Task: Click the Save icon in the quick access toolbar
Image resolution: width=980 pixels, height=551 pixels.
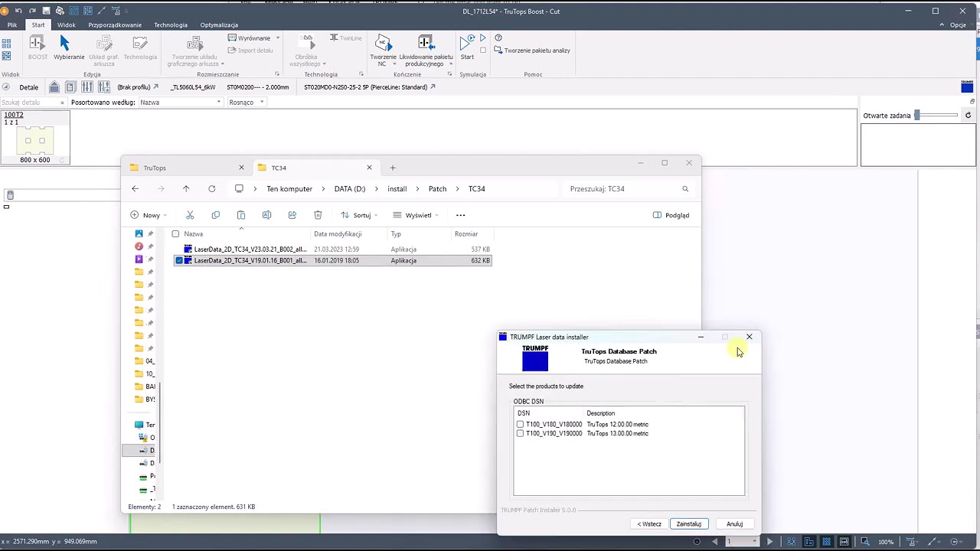Action: point(46,11)
